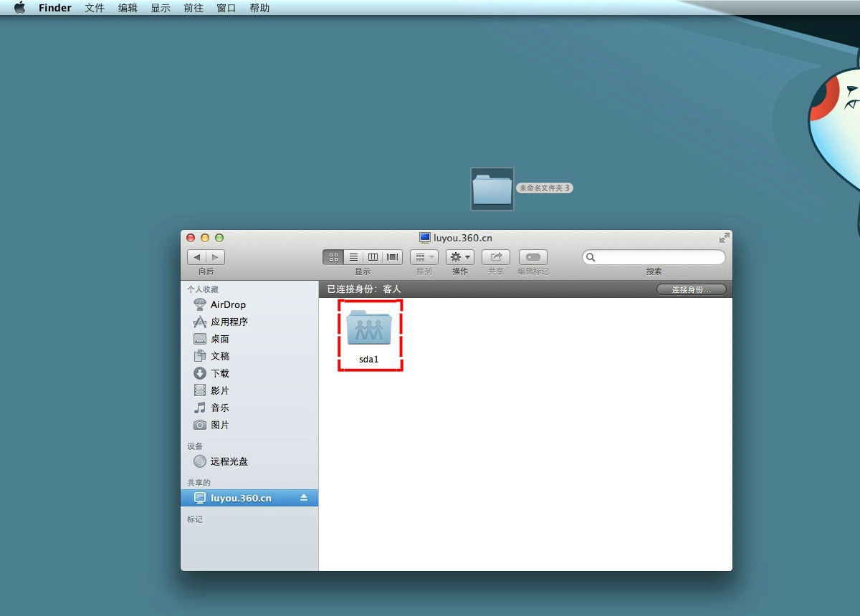The height and width of the screenshot is (616, 860).
Task: Minimize the luyou.360.cn window with the yellow button
Action: [x=205, y=238]
